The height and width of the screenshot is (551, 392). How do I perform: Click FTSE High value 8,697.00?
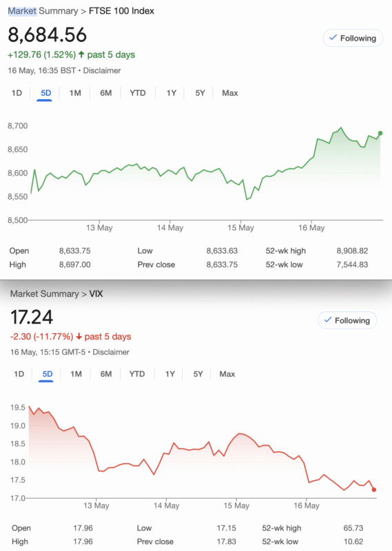point(74,264)
